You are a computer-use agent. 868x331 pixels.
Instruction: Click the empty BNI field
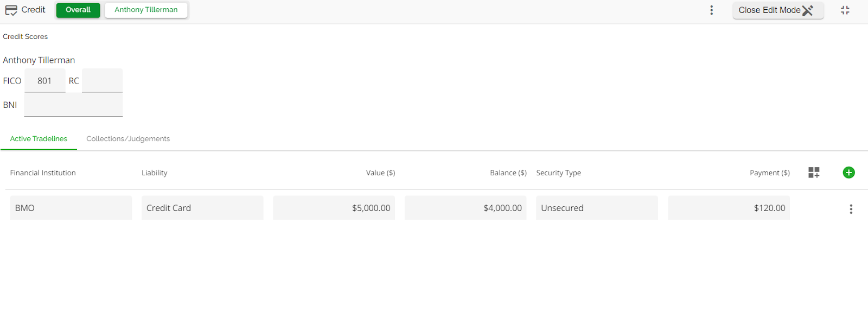pyautogui.click(x=73, y=104)
